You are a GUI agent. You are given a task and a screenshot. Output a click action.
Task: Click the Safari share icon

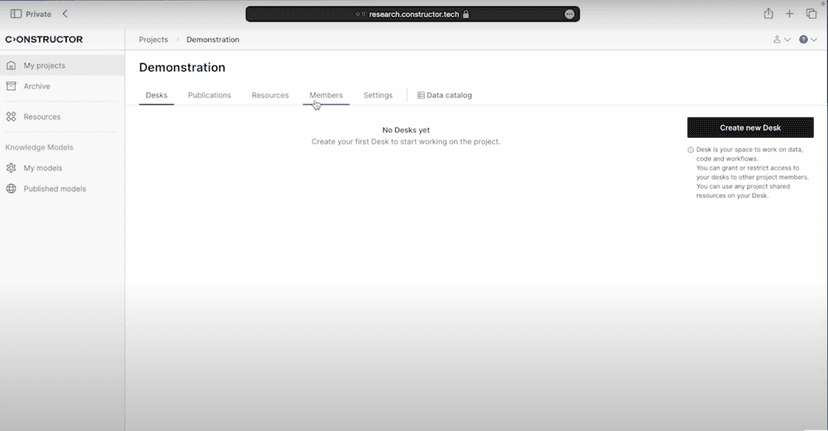click(x=768, y=14)
